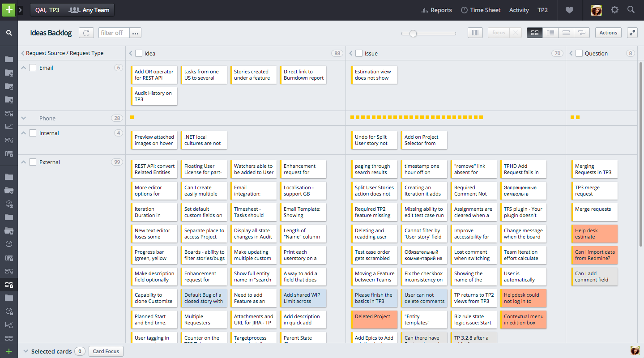Collapse the Internal row
This screenshot has width=644, height=358.
24,133
